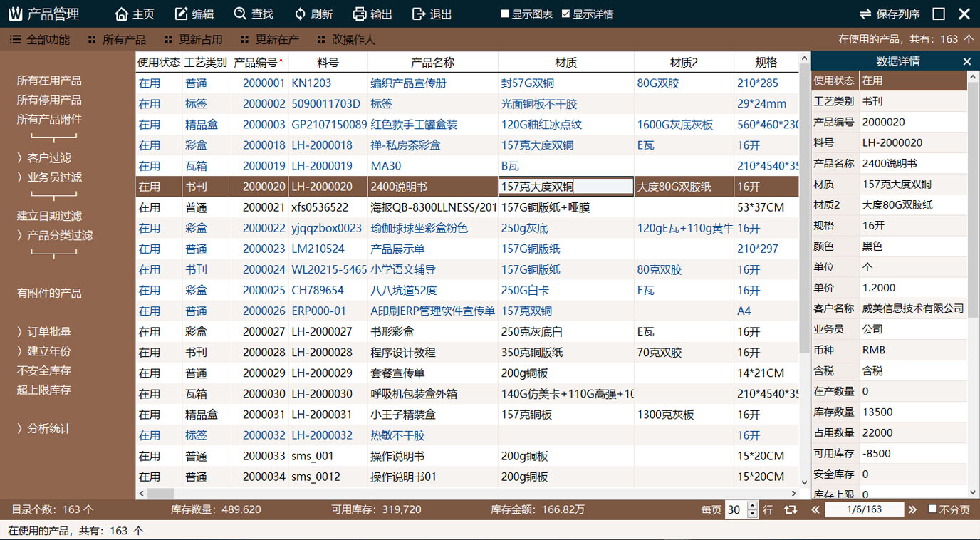Uncheck the 显示详情 checkbox

coord(566,14)
